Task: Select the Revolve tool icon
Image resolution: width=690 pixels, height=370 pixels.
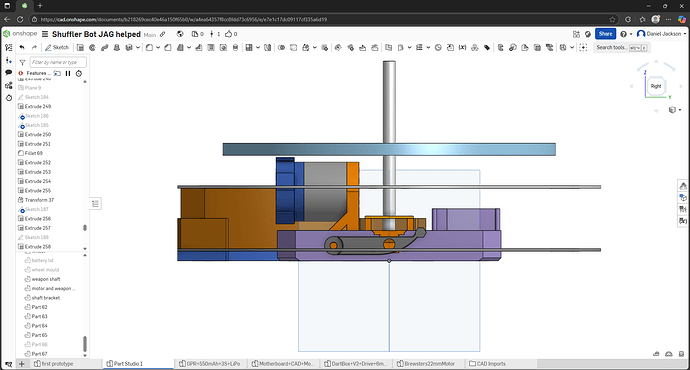Action: (92, 48)
